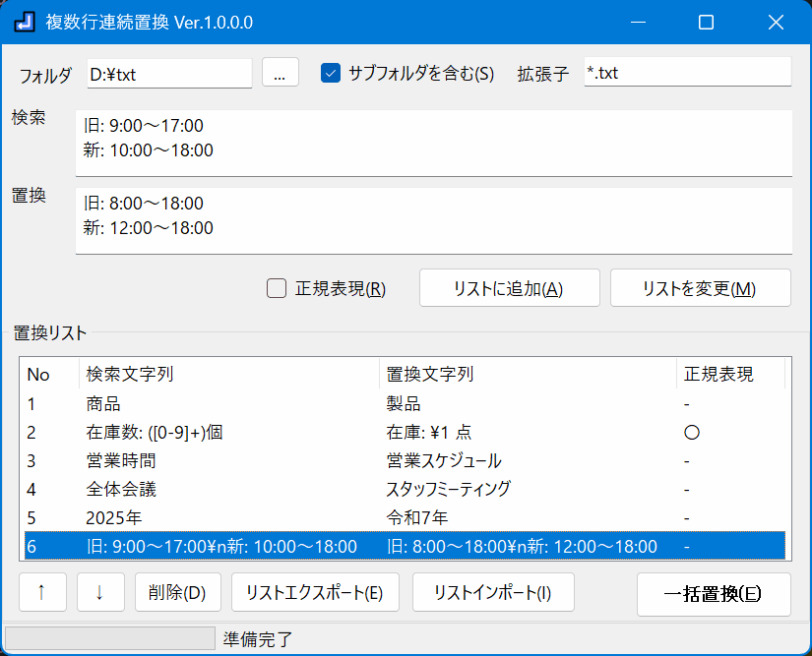Screen dimensions: 812x656
Task: Click リストインポート button
Action: click(x=493, y=593)
